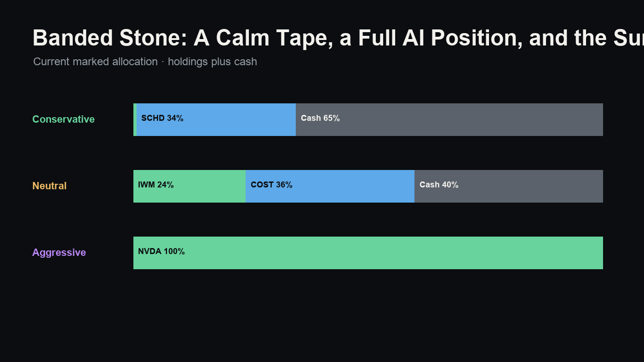This screenshot has width=644, height=362.
Task: Click the Cash 40% text label
Action: [x=439, y=185]
